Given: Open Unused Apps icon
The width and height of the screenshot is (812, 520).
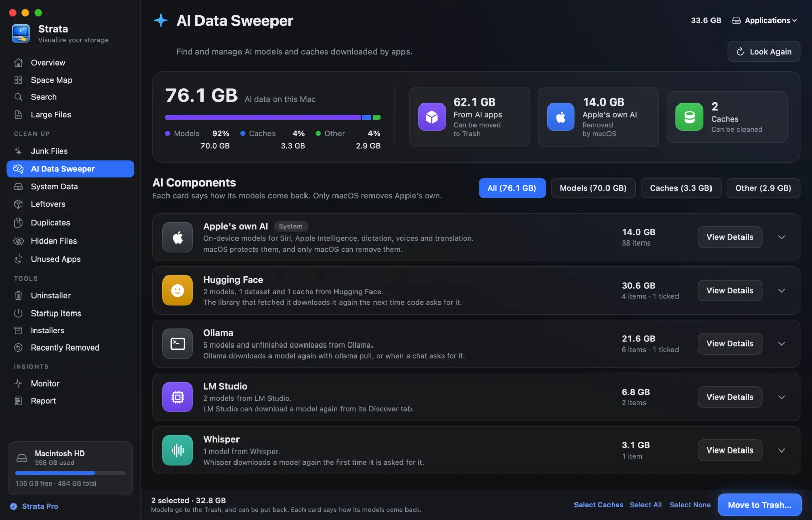Looking at the screenshot, I should pos(18,259).
